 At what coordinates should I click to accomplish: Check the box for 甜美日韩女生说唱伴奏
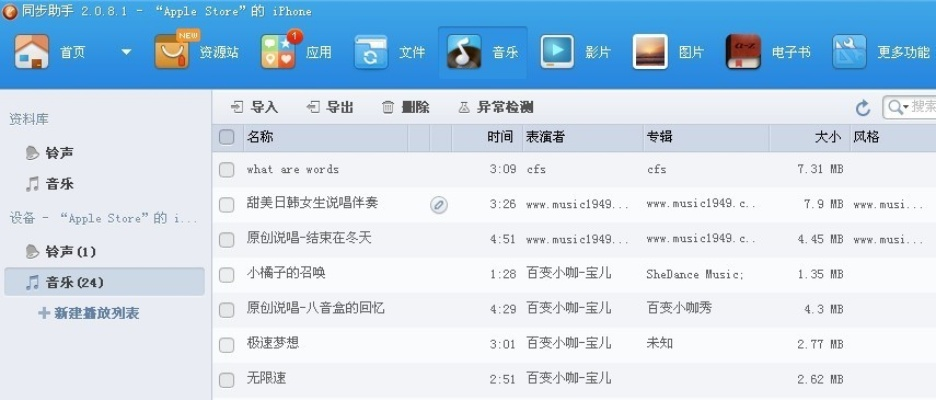tap(226, 205)
